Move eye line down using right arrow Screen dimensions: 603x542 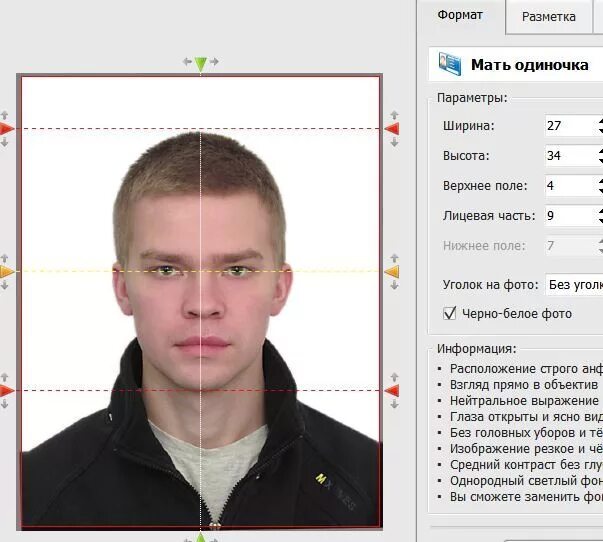coord(394,285)
